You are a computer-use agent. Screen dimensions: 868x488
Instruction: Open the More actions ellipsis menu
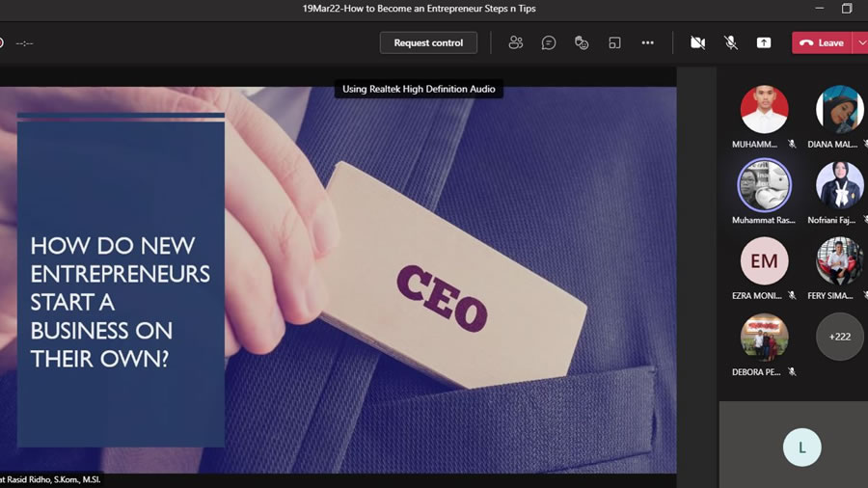(648, 42)
